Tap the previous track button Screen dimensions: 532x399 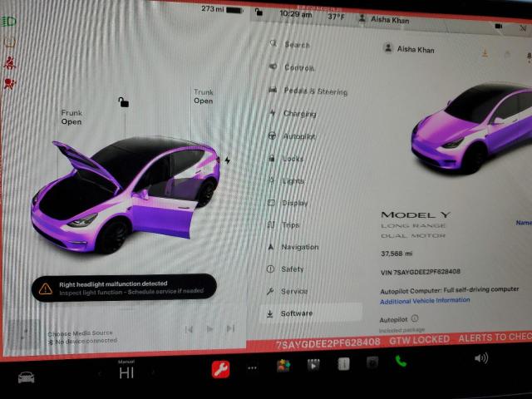(189, 329)
